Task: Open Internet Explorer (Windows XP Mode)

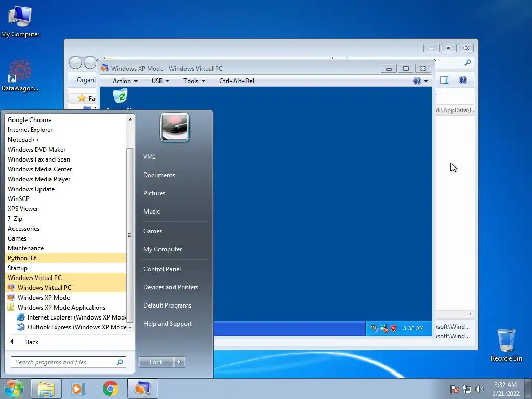Action: [x=66, y=317]
